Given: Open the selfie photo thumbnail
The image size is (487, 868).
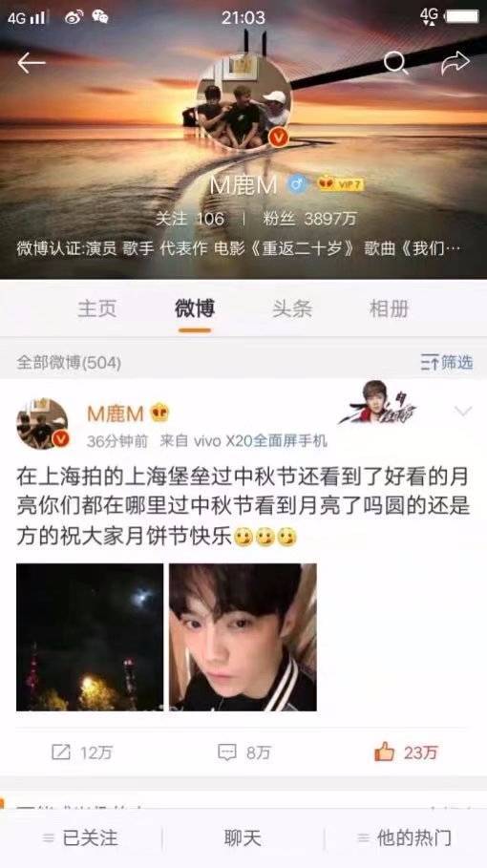Looking at the screenshot, I should pyautogui.click(x=243, y=637).
